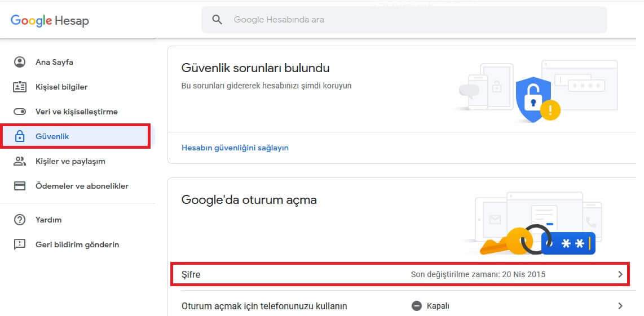
Task: Click the Google Hesap logo
Action: pyautogui.click(x=50, y=20)
